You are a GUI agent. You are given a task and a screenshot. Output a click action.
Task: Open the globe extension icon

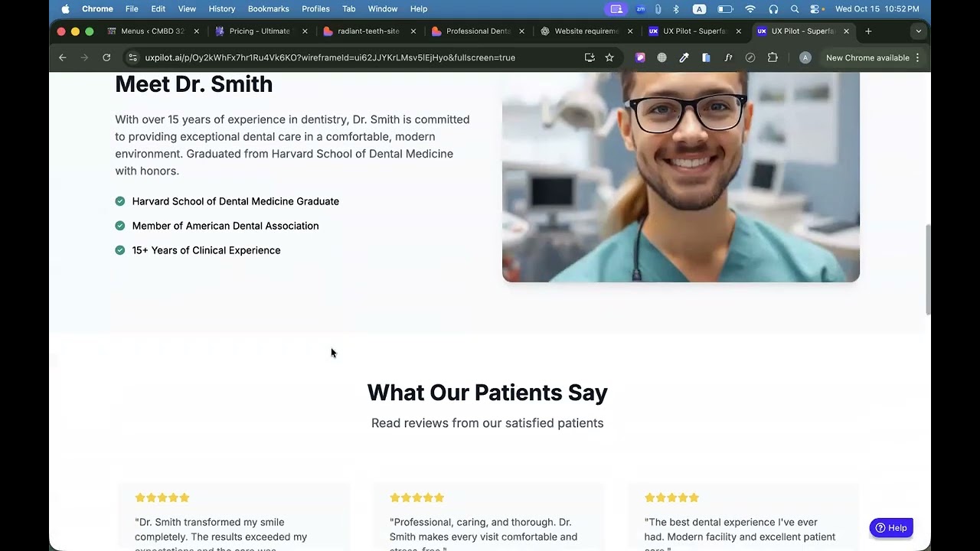(662, 57)
